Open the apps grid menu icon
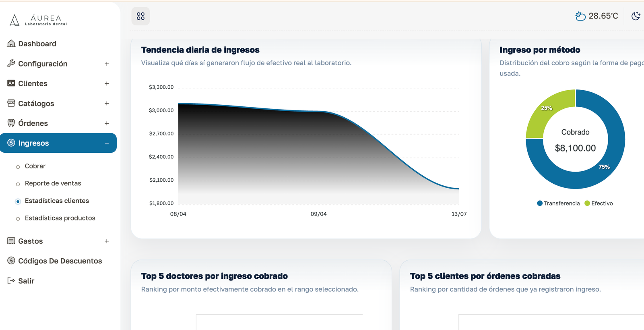 point(140,16)
